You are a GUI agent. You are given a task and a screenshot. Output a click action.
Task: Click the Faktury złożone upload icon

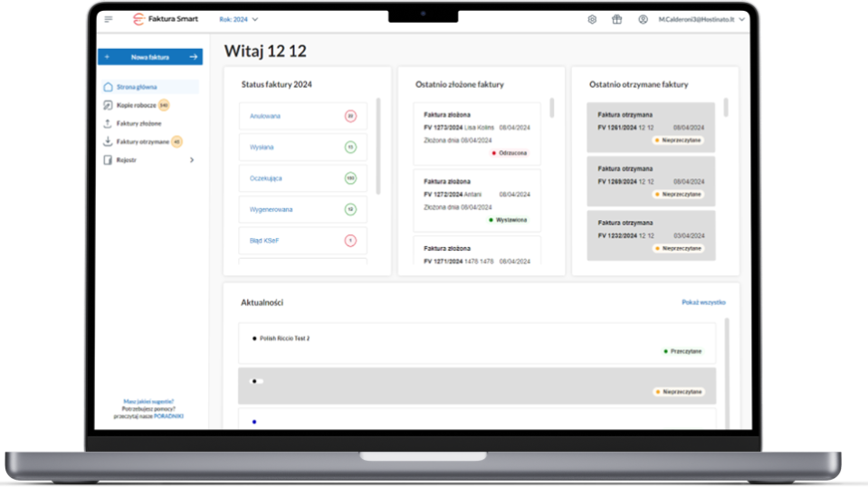click(109, 123)
